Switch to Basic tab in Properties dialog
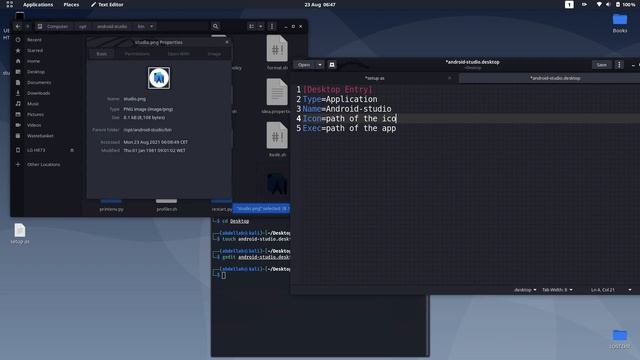Viewport: 640px width, 360px height. click(102, 54)
